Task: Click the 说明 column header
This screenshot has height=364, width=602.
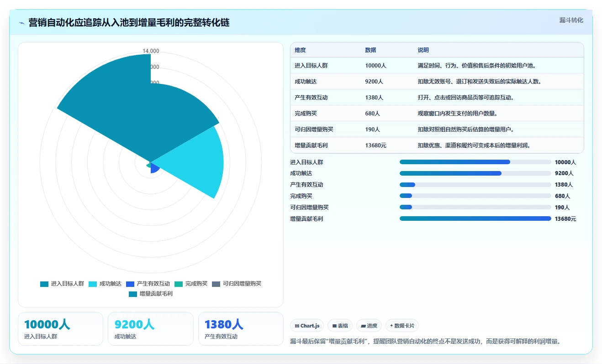Action: pos(423,50)
